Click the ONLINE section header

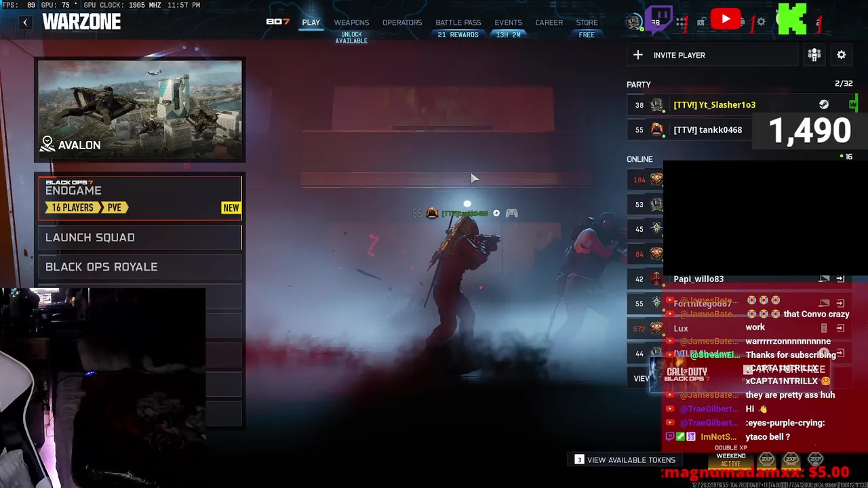coord(639,159)
